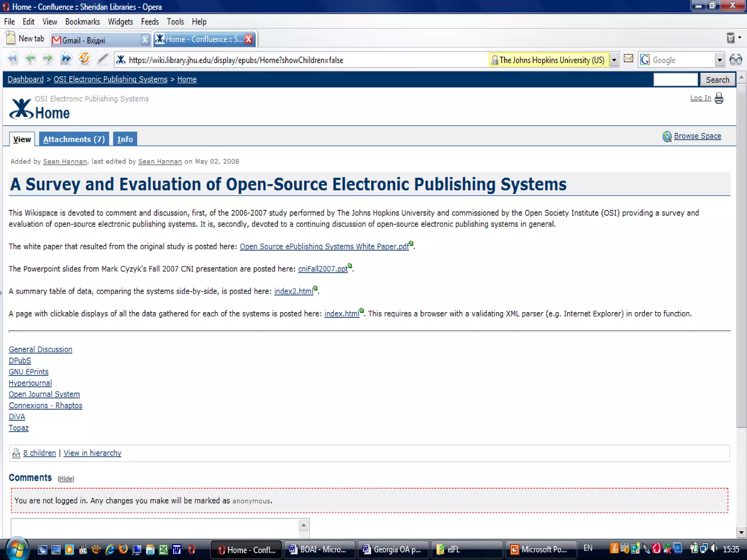
Task: Click the Reload page icon
Action: 84,59
